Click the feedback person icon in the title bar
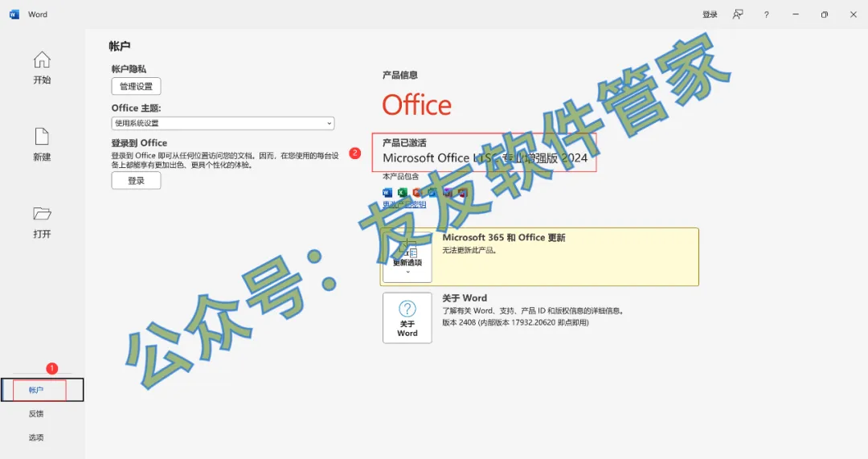 738,14
